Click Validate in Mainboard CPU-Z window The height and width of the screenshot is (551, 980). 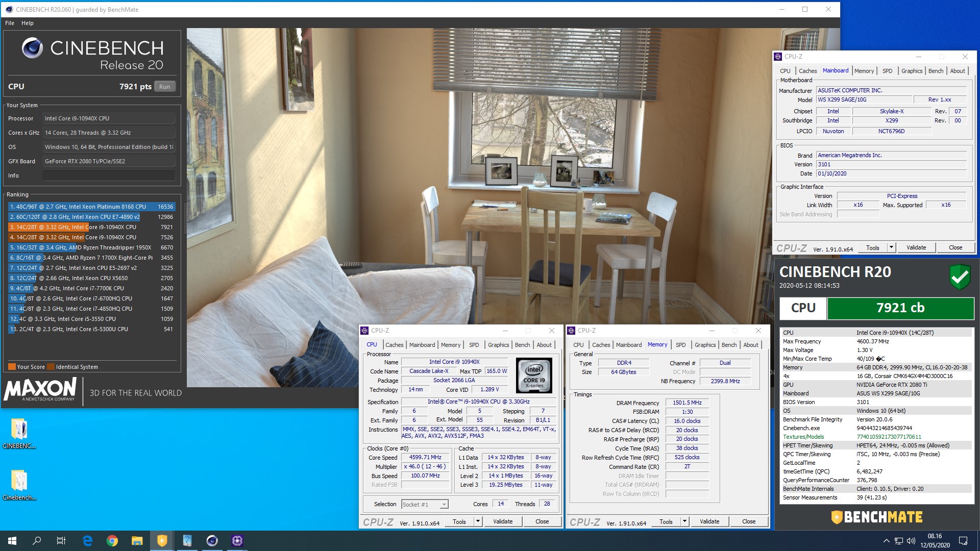pos(916,247)
